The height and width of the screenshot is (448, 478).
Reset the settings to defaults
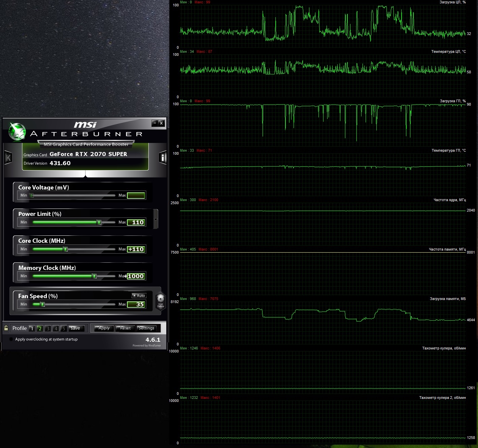point(125,328)
